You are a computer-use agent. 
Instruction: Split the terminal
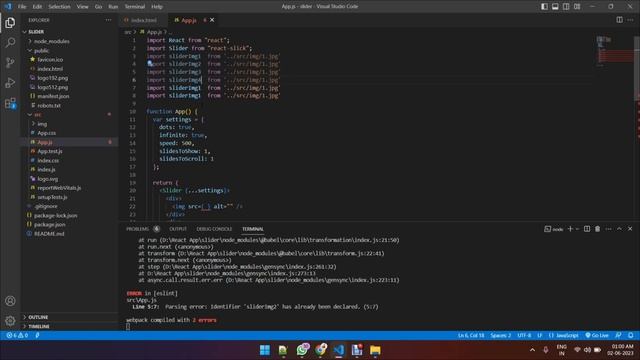(587, 229)
